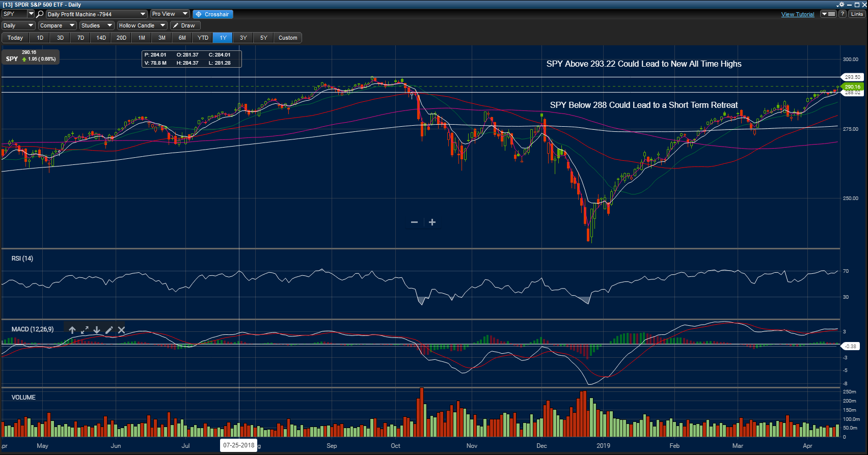Select the 7D range tab
This screenshot has width=868, height=455.
pos(80,38)
